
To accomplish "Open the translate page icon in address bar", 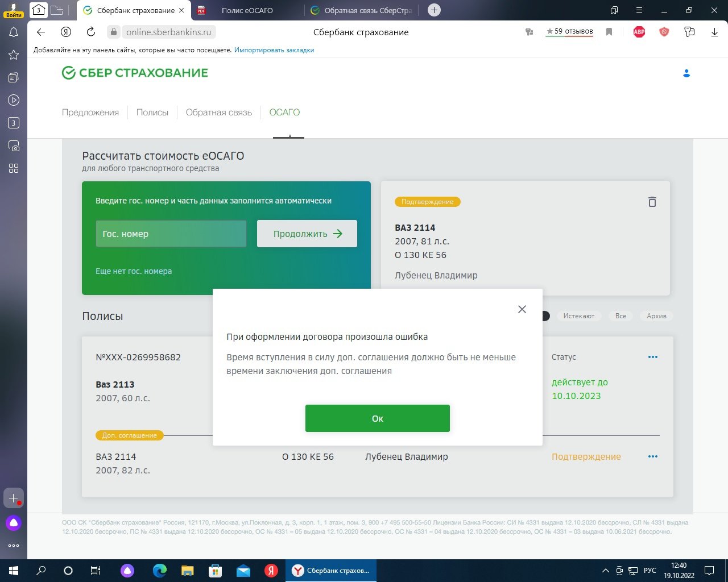I will click(x=530, y=32).
